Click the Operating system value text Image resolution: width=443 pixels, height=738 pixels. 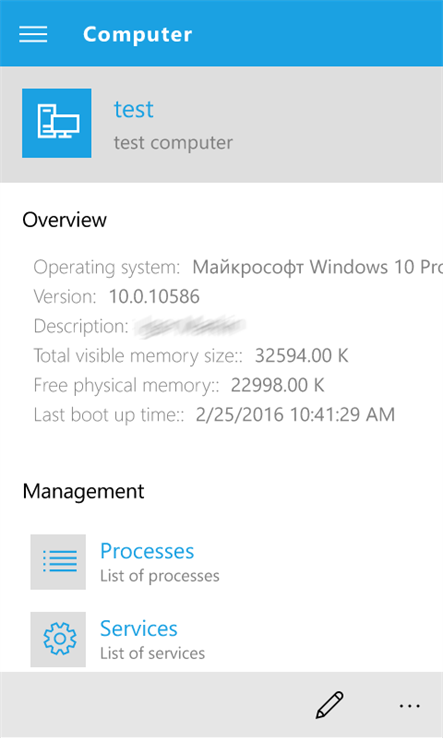click(318, 267)
